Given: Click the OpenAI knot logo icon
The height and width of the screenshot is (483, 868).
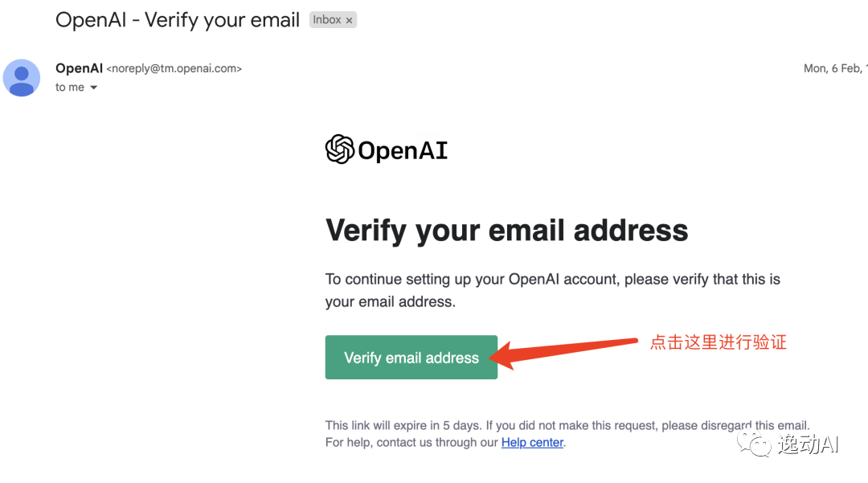Looking at the screenshot, I should (340, 149).
